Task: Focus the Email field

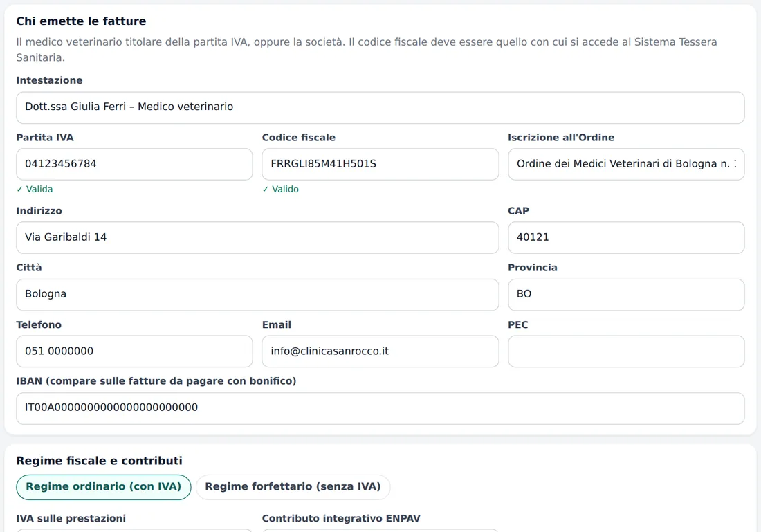Action: point(380,351)
